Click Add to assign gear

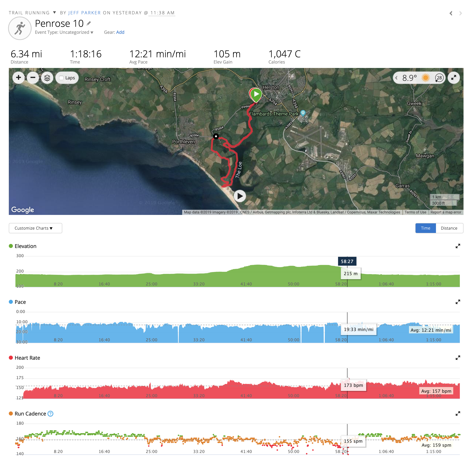click(120, 32)
